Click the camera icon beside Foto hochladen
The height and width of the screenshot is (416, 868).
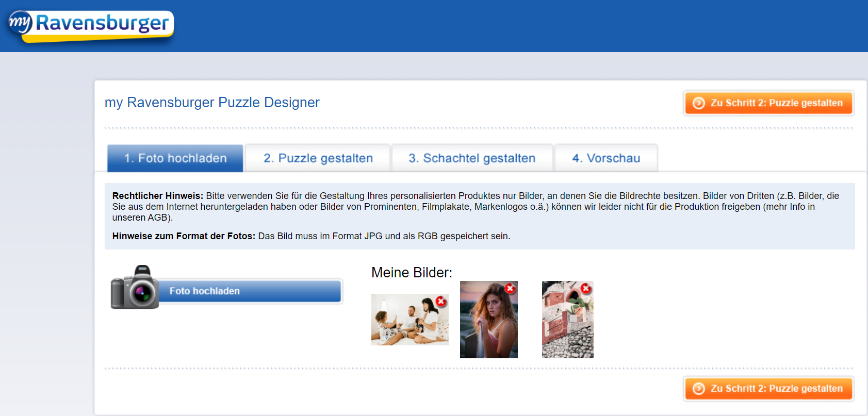click(135, 288)
